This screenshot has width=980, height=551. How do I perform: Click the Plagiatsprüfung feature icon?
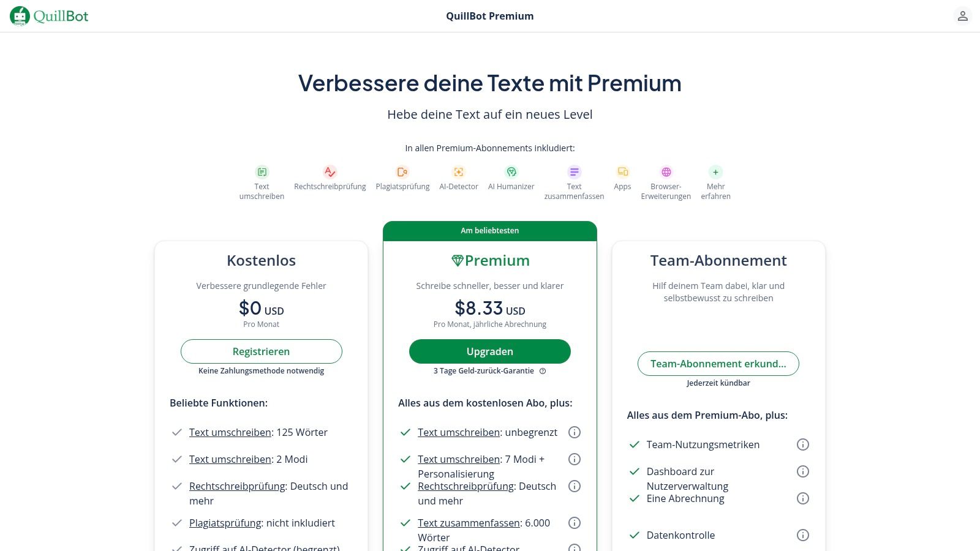[x=402, y=172]
